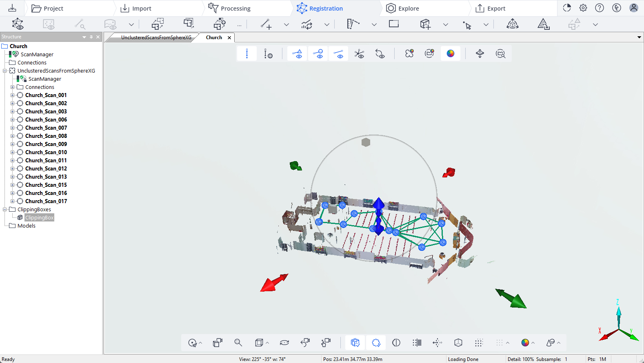Image resolution: width=644 pixels, height=363 pixels.
Task: Open the tab list dropdown arrow
Action: [x=639, y=38]
